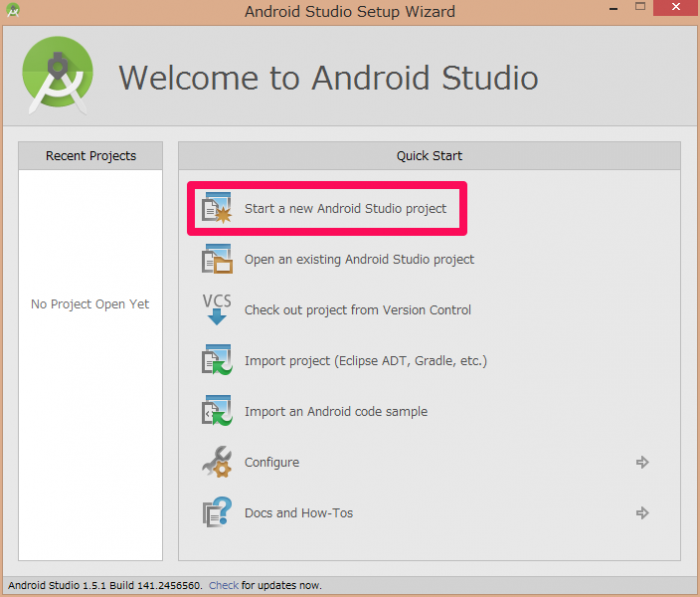
Task: Start a new Android Studio project
Action: pyautogui.click(x=345, y=209)
